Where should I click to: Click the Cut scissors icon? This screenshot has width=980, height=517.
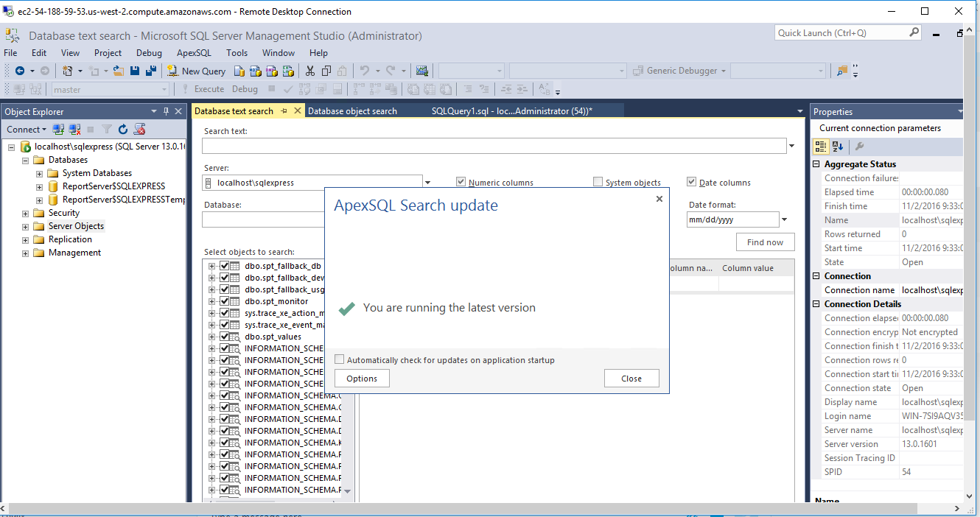[x=309, y=71]
